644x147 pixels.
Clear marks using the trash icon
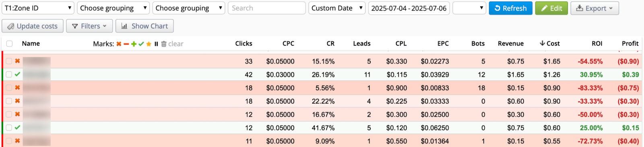[x=164, y=44]
